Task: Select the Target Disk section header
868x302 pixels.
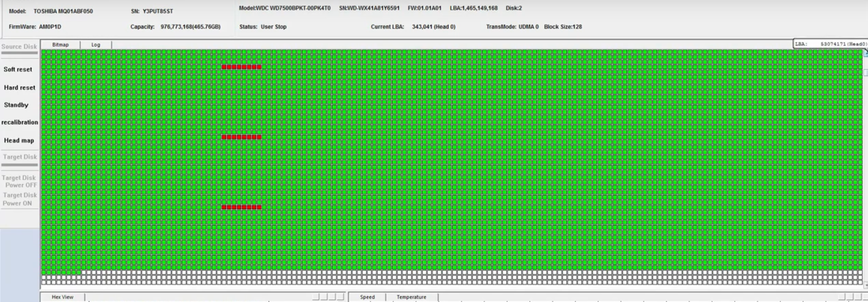Action: pos(20,157)
